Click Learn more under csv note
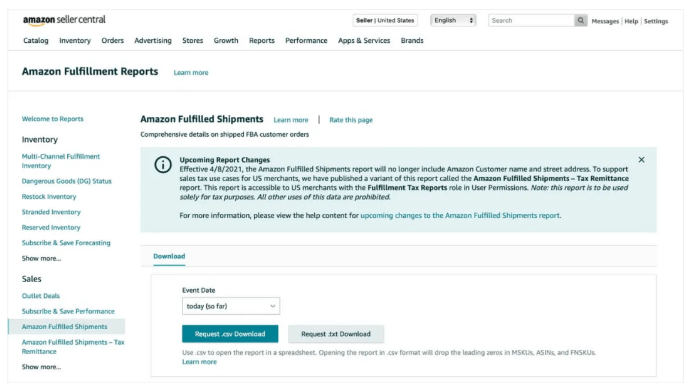The height and width of the screenshot is (383, 693). pos(199,362)
